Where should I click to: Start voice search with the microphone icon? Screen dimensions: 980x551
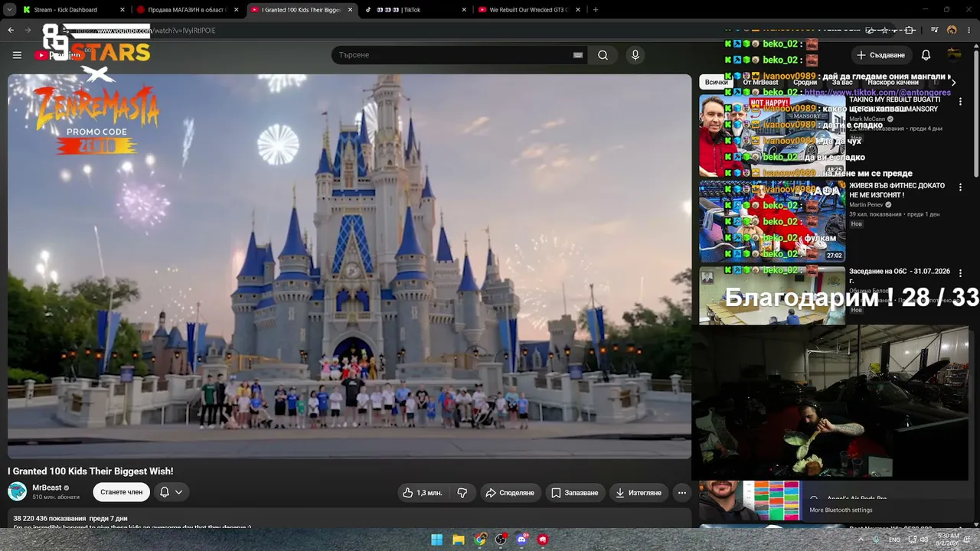coord(635,55)
